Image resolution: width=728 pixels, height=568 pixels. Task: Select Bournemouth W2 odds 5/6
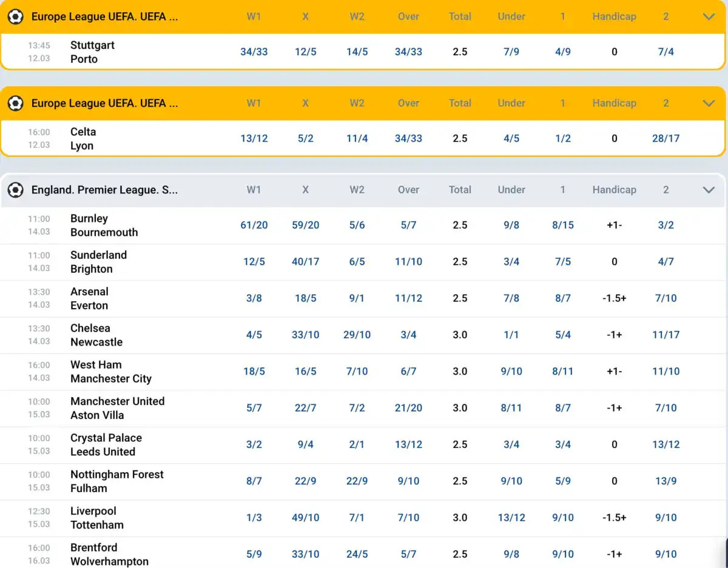(x=357, y=225)
